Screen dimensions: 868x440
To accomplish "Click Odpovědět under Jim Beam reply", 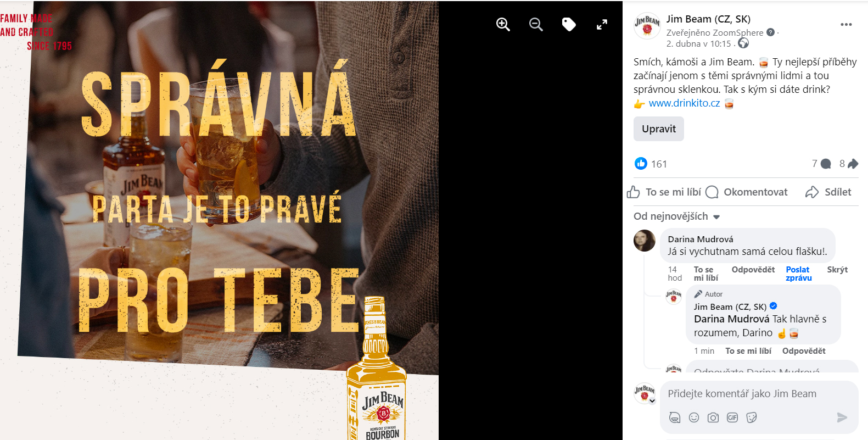I will point(804,351).
